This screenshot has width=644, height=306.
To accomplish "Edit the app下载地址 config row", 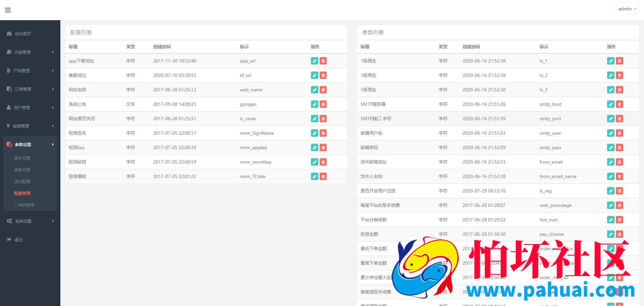I will tap(314, 61).
